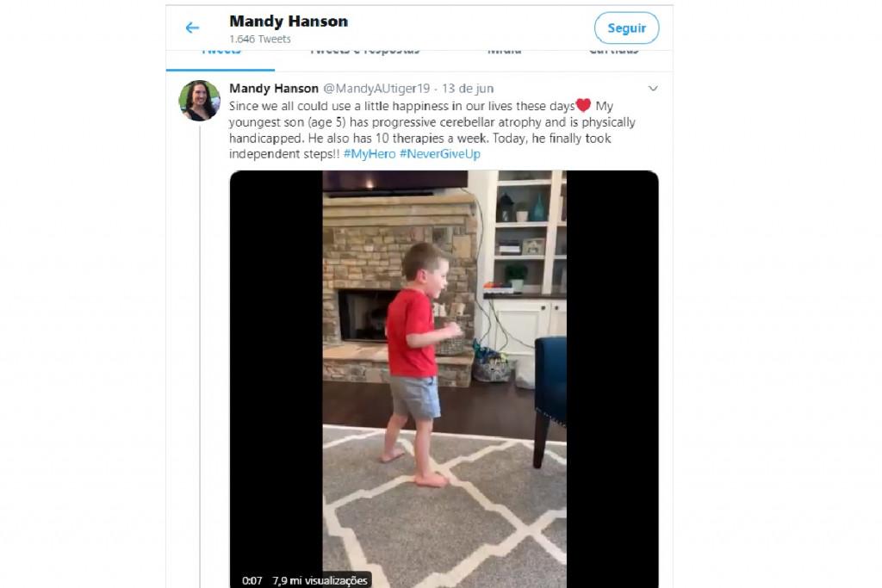Open the tweet options chevron dropdown
The image size is (882, 588).
click(x=653, y=89)
